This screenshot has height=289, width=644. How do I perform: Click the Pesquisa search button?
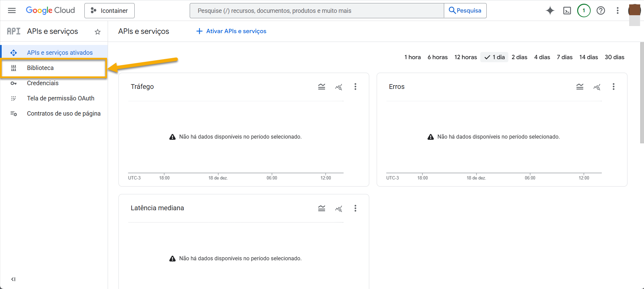coord(465,10)
